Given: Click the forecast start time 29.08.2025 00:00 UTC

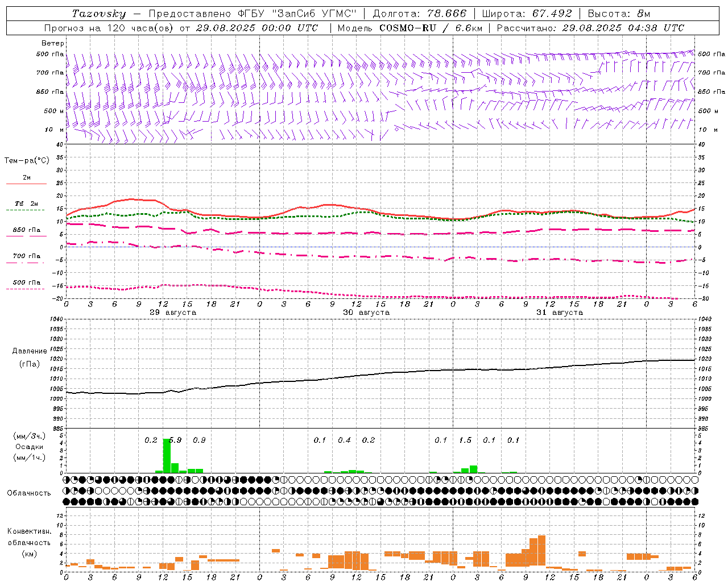Looking at the screenshot, I should [x=258, y=28].
